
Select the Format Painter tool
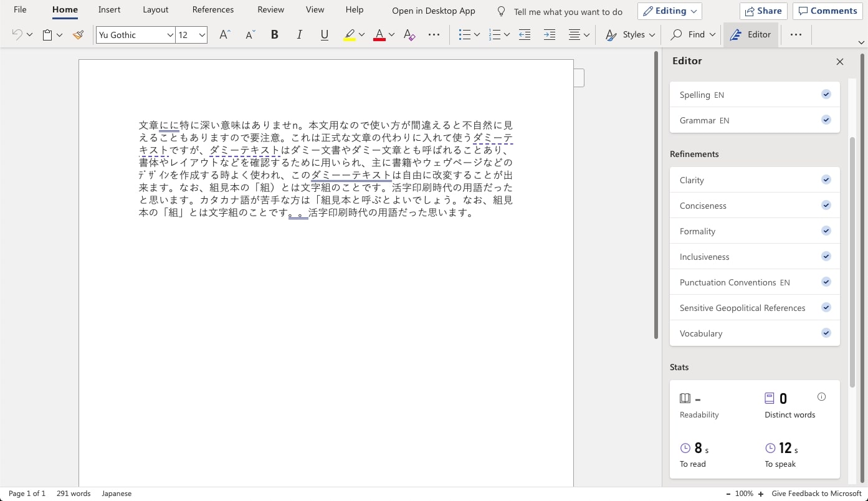click(x=78, y=35)
